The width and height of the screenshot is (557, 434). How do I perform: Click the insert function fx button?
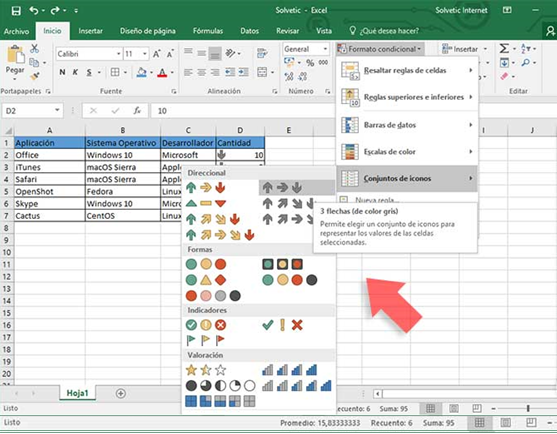(x=137, y=111)
